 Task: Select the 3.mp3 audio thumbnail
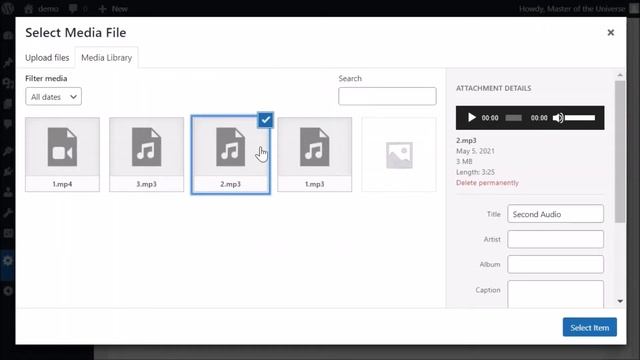[x=146, y=154]
